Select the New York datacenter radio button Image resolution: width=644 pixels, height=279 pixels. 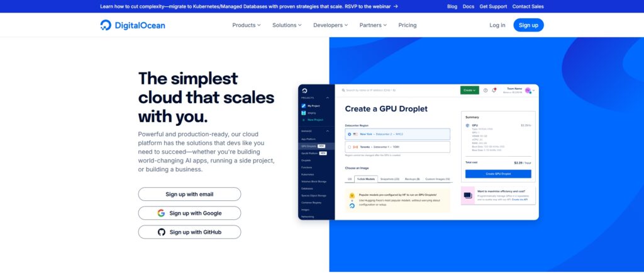350,134
